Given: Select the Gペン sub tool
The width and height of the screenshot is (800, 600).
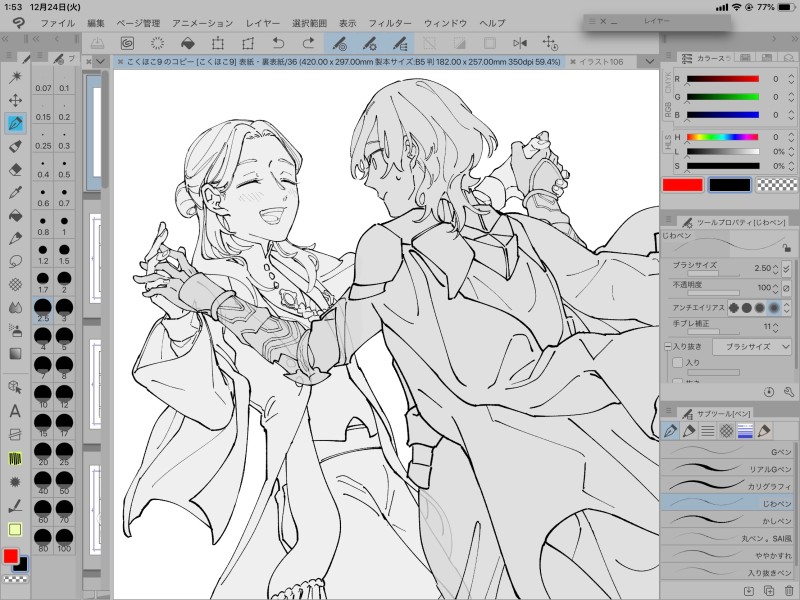Looking at the screenshot, I should 727,452.
